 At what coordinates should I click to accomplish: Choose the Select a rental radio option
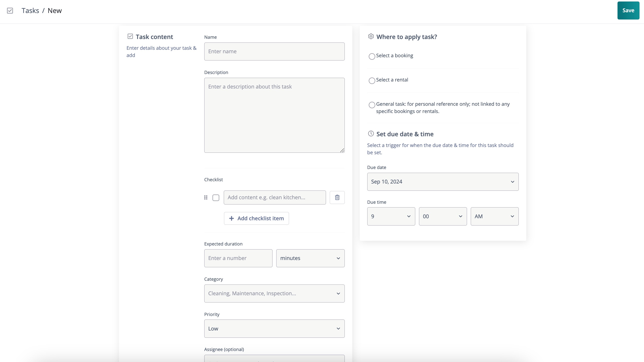[372, 80]
